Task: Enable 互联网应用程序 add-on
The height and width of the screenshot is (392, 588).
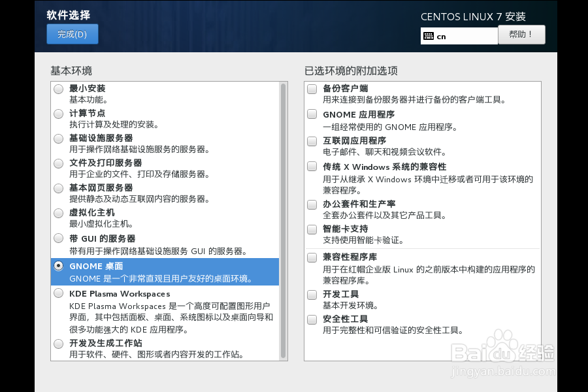Action: click(312, 141)
